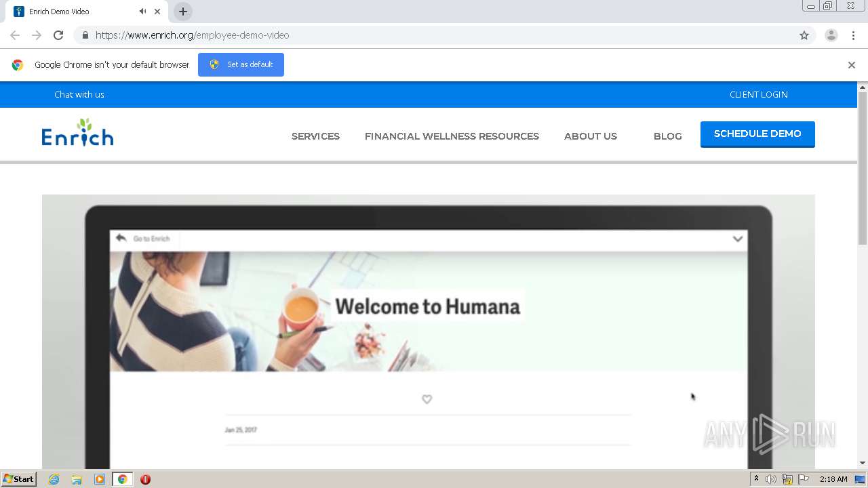The width and height of the screenshot is (868, 488).
Task: Open the ABOUT US menu
Action: pos(591,136)
